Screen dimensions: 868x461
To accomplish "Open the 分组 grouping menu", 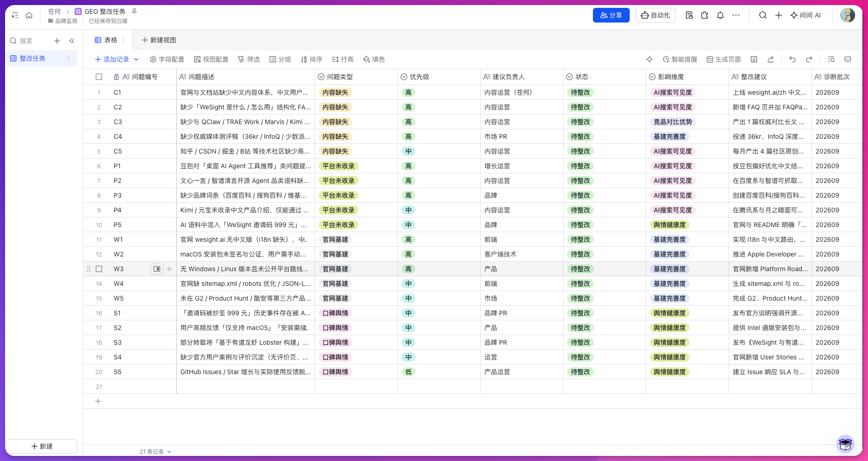I will point(280,59).
